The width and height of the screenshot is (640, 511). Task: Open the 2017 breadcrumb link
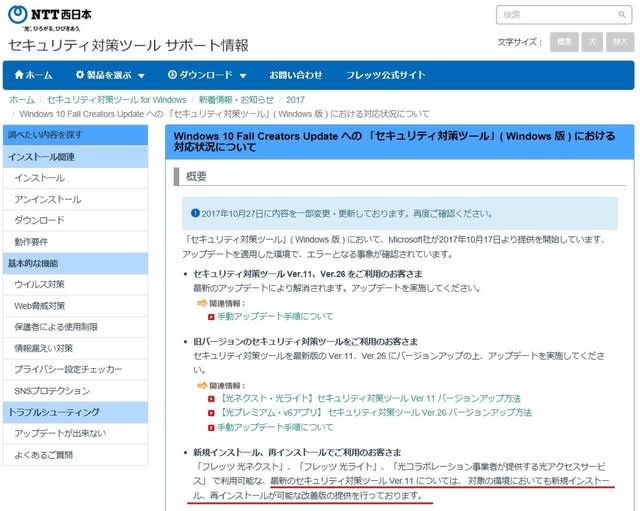(295, 100)
